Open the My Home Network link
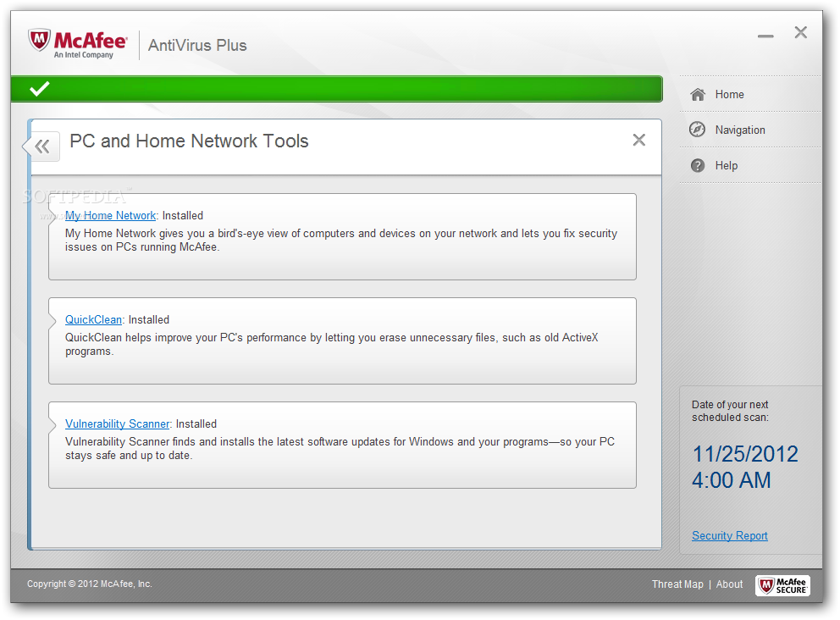 click(x=110, y=215)
